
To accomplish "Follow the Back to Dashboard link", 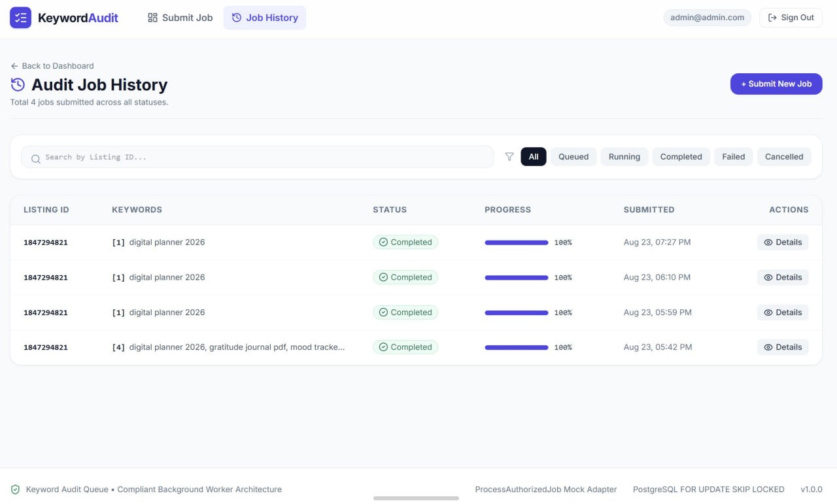I will tap(52, 66).
